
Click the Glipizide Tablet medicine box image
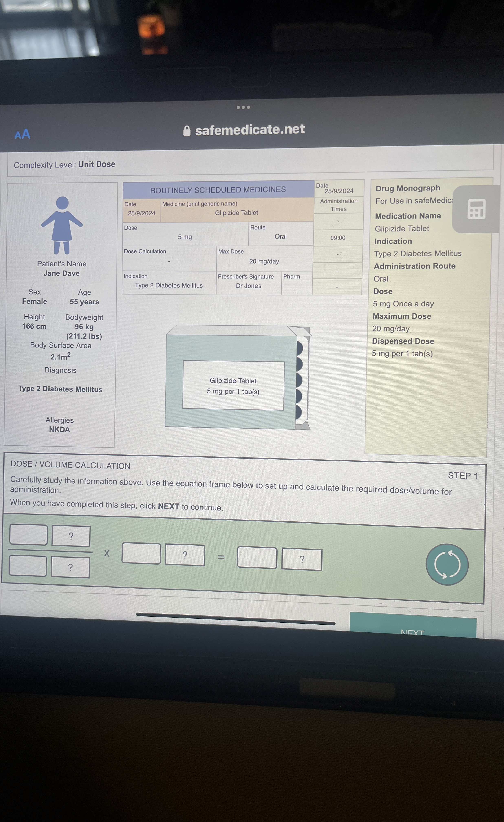(237, 377)
